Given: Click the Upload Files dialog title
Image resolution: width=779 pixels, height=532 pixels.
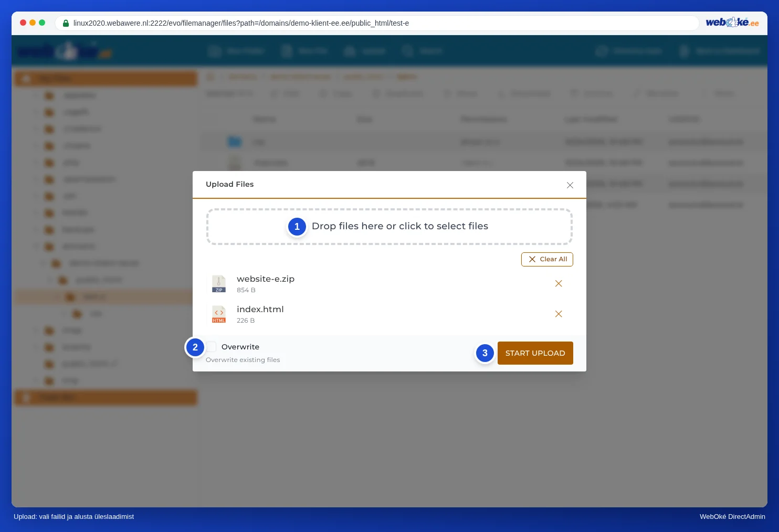Looking at the screenshot, I should [x=230, y=184].
